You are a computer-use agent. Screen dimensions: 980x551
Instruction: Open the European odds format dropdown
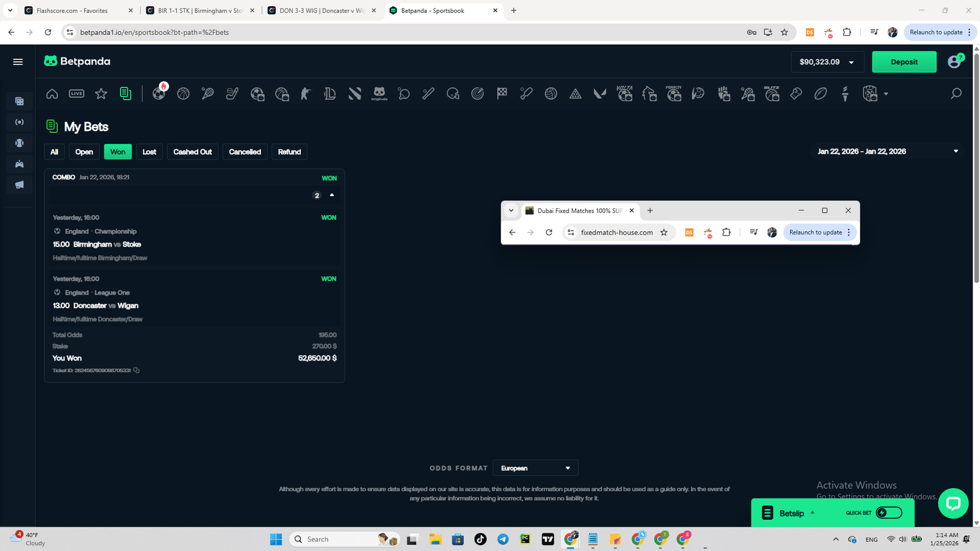(x=535, y=468)
